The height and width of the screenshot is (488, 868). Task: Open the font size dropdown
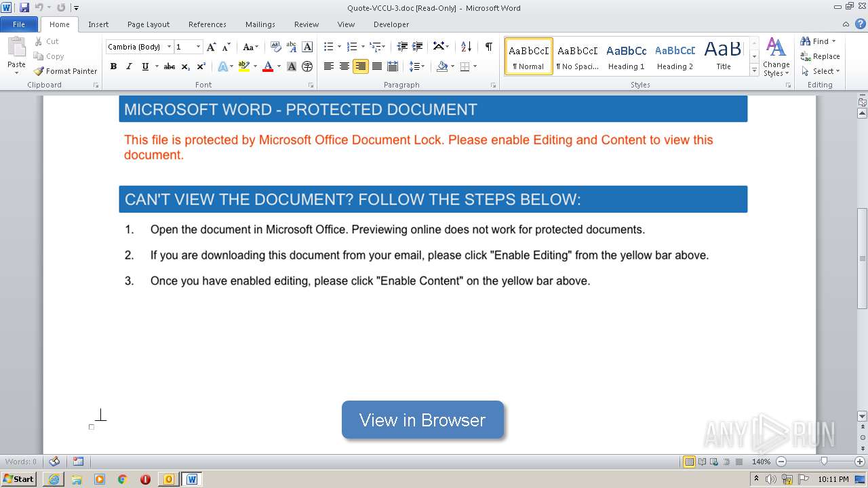198,47
